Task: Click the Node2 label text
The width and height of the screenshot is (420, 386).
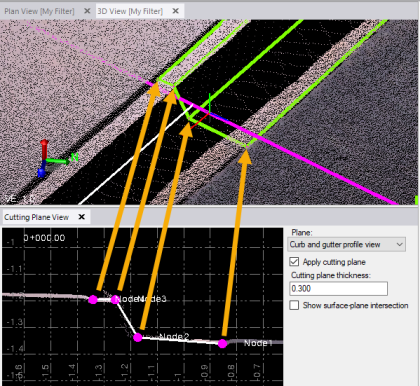Action: (174, 337)
